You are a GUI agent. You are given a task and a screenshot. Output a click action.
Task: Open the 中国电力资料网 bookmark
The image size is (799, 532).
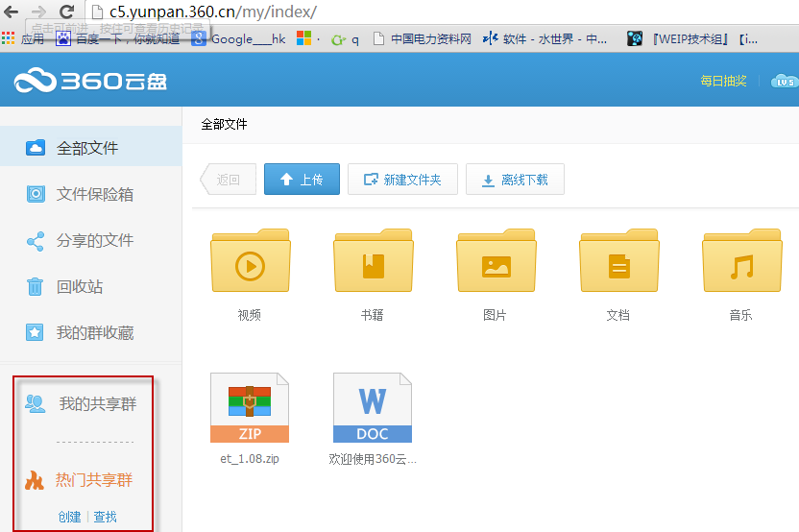(422, 38)
